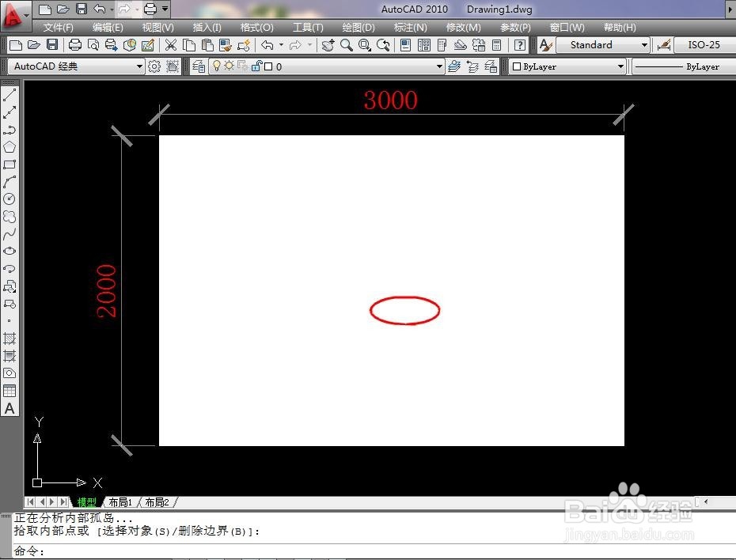The height and width of the screenshot is (560, 736).
Task: Click the Save icon in standard toolbar
Action: 52,45
